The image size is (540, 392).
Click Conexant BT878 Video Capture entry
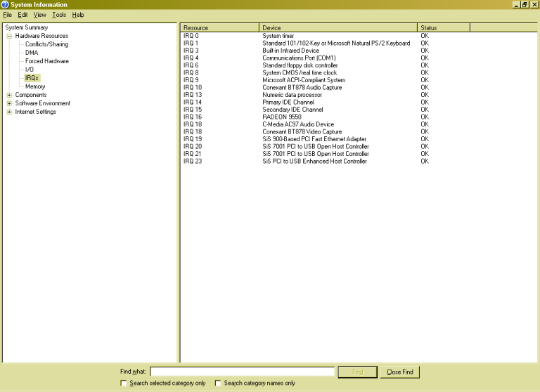302,132
